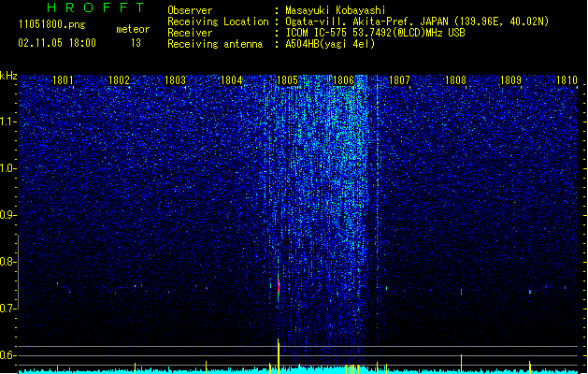Click the red meteor echo just after 1808
The height and width of the screenshot is (374, 588).
pos(461,292)
